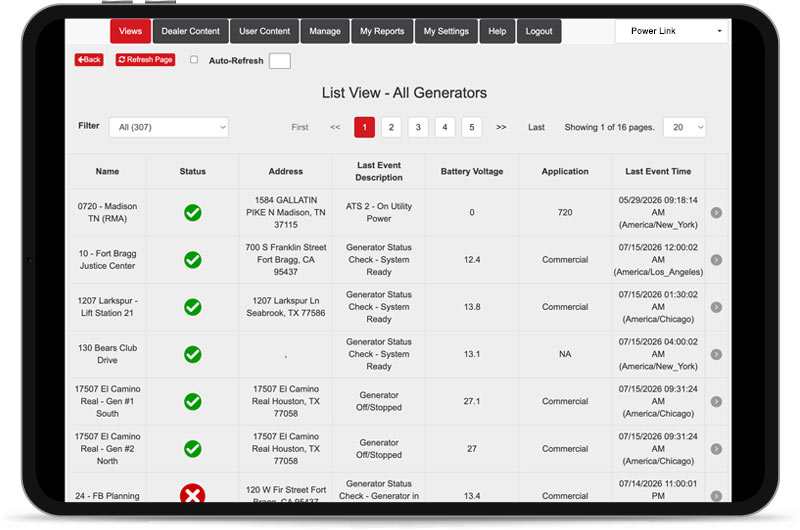This screenshot has width=800, height=530.
Task: Select name cell '130 Bears Club Drive'
Action: pyautogui.click(x=107, y=354)
